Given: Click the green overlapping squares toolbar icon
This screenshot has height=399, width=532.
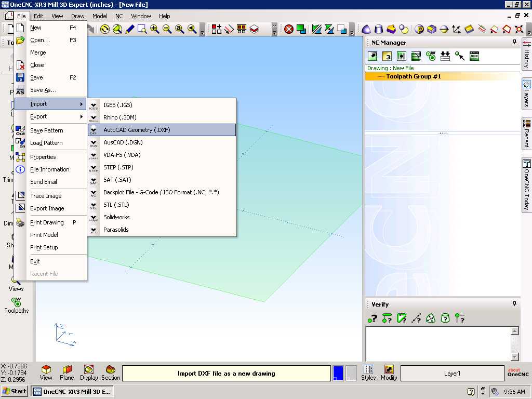Looking at the screenshot, I should click(301, 29).
